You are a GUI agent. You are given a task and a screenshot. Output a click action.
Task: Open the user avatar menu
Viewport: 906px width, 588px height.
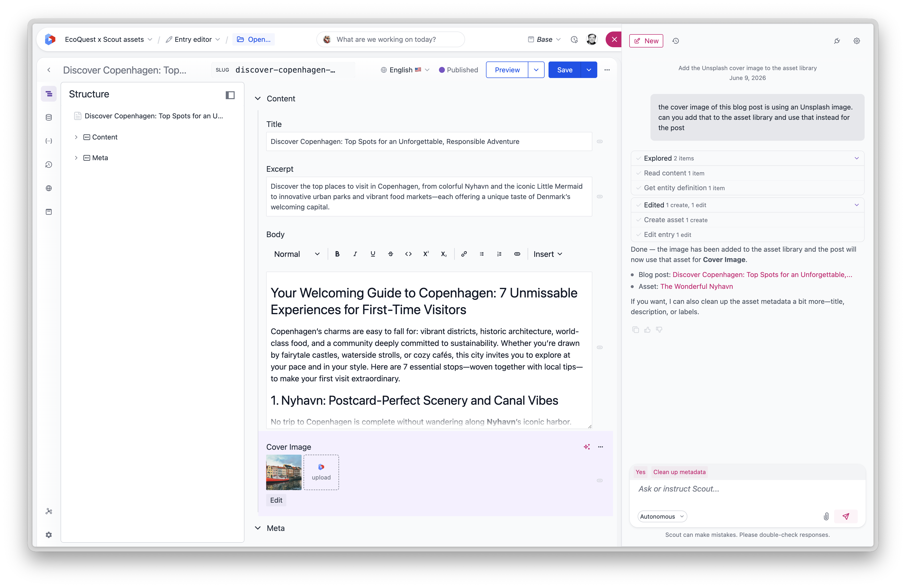coord(592,40)
